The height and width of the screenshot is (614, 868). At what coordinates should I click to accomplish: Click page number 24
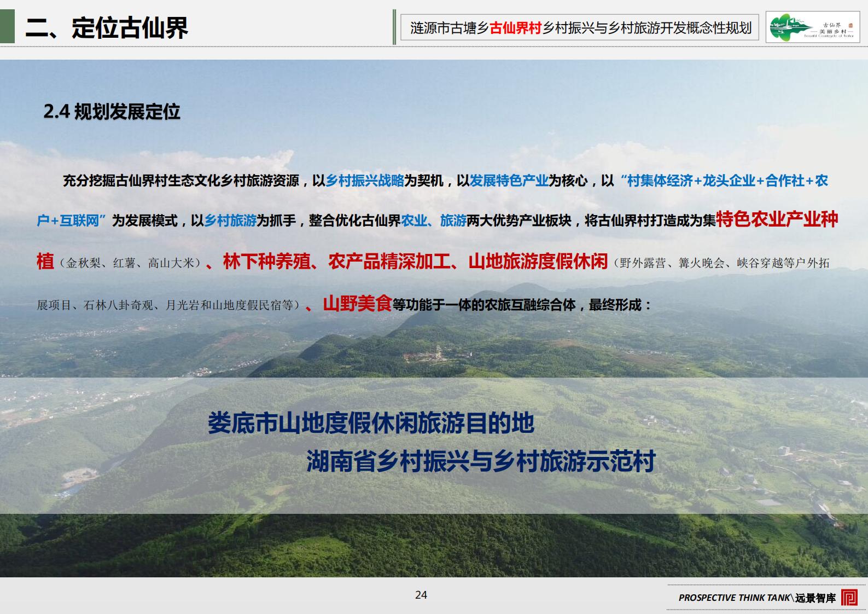click(421, 595)
